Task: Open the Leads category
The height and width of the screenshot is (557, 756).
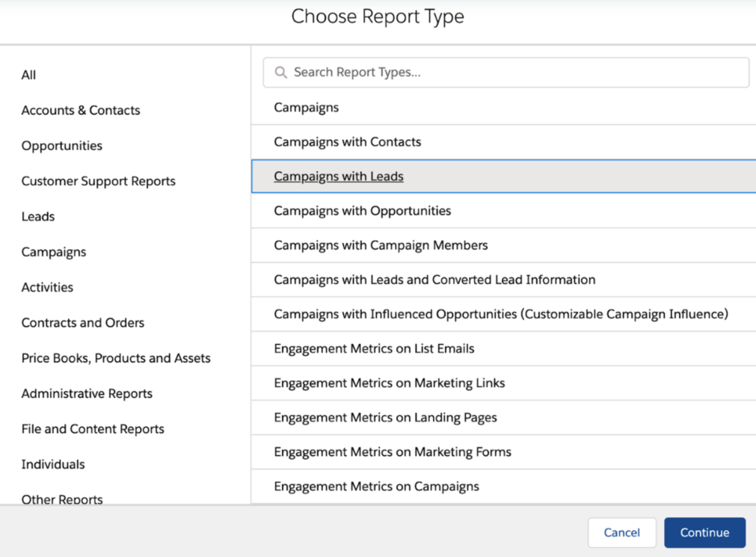Action: (38, 217)
